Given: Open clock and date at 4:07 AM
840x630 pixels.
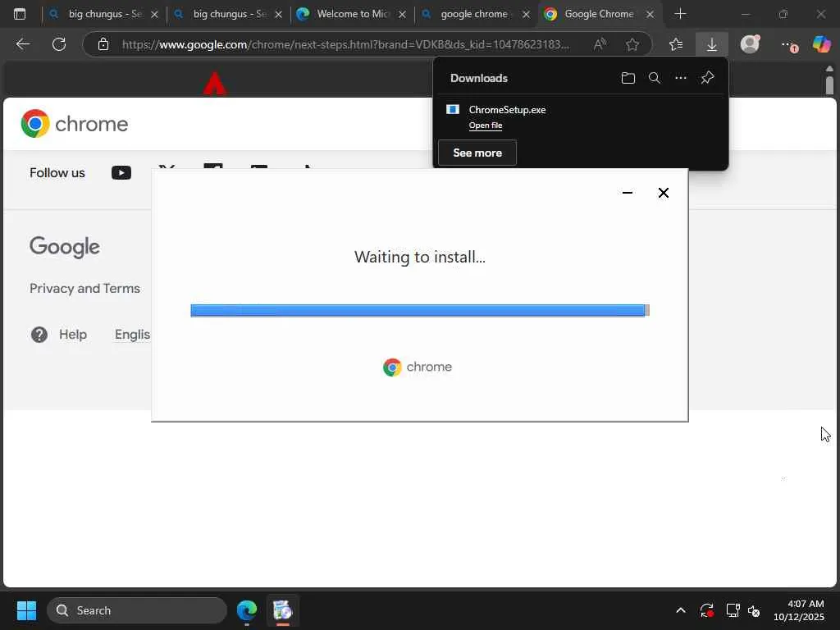Looking at the screenshot, I should (799, 610).
